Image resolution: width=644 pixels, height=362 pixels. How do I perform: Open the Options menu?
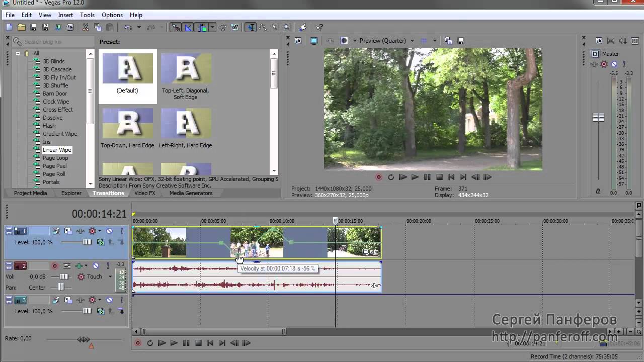[x=112, y=15]
